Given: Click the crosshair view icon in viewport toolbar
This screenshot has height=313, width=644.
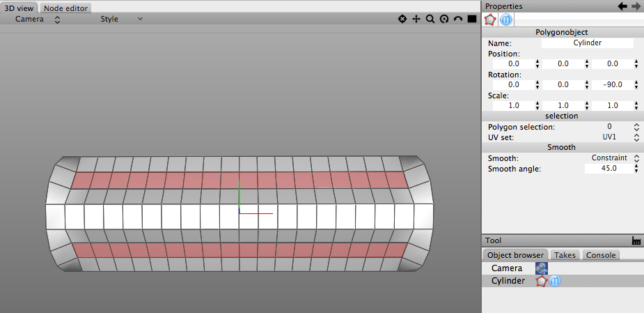Looking at the screenshot, I should 402,19.
